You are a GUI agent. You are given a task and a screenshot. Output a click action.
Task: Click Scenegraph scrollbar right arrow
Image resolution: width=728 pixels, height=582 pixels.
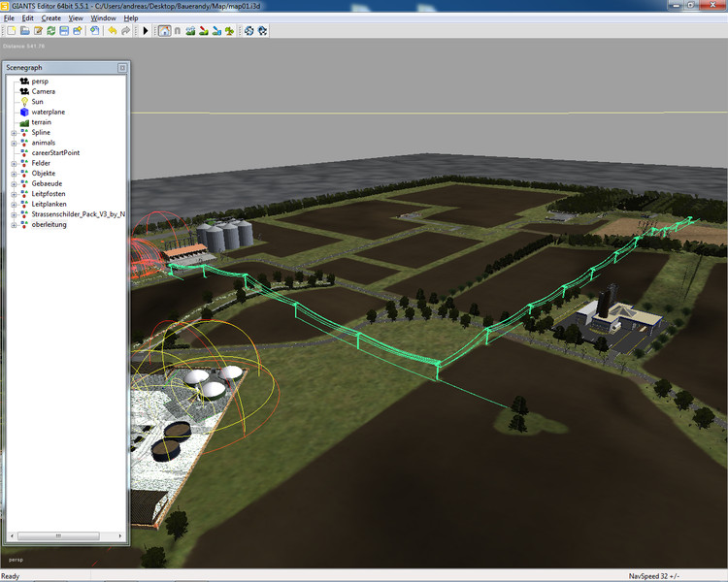click(119, 536)
